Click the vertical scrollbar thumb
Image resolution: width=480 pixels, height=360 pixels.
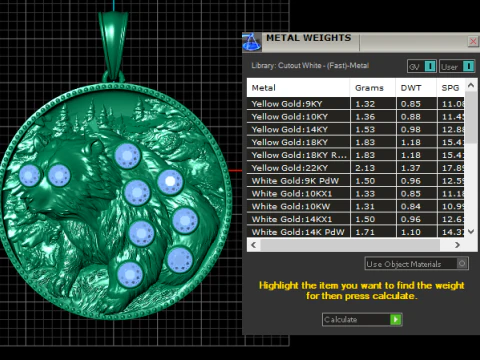point(471,117)
